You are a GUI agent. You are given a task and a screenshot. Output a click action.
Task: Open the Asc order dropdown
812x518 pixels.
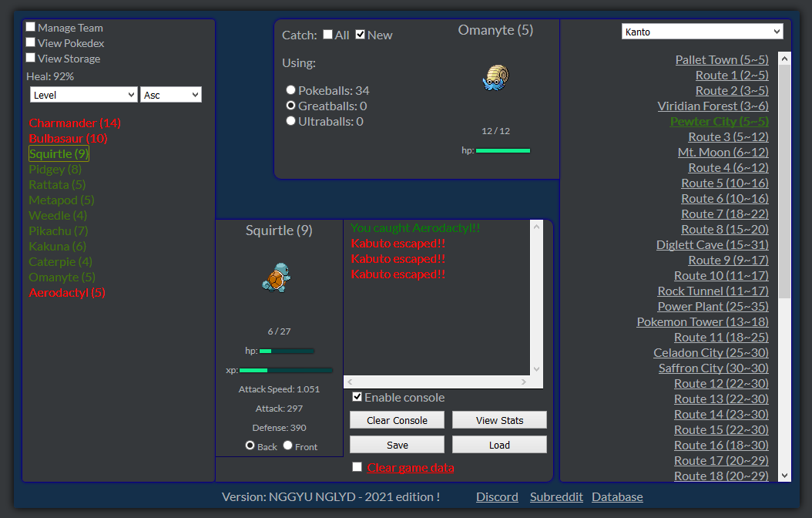point(171,95)
